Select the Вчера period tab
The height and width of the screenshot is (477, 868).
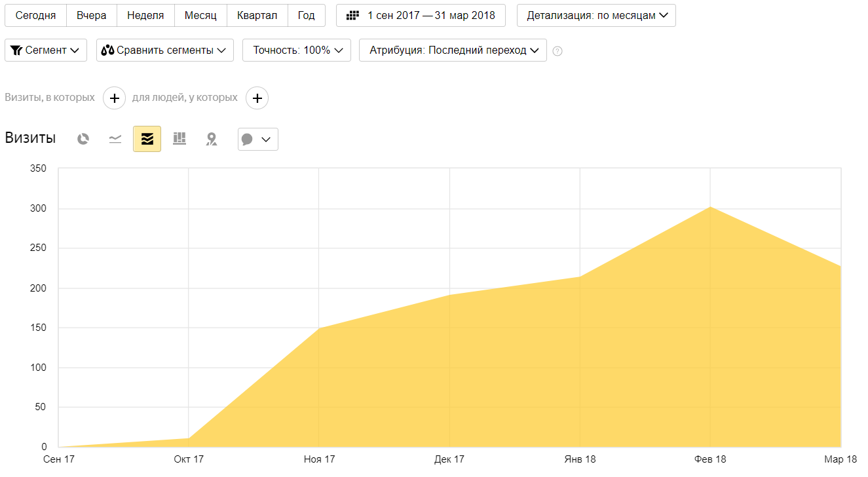pos(92,15)
